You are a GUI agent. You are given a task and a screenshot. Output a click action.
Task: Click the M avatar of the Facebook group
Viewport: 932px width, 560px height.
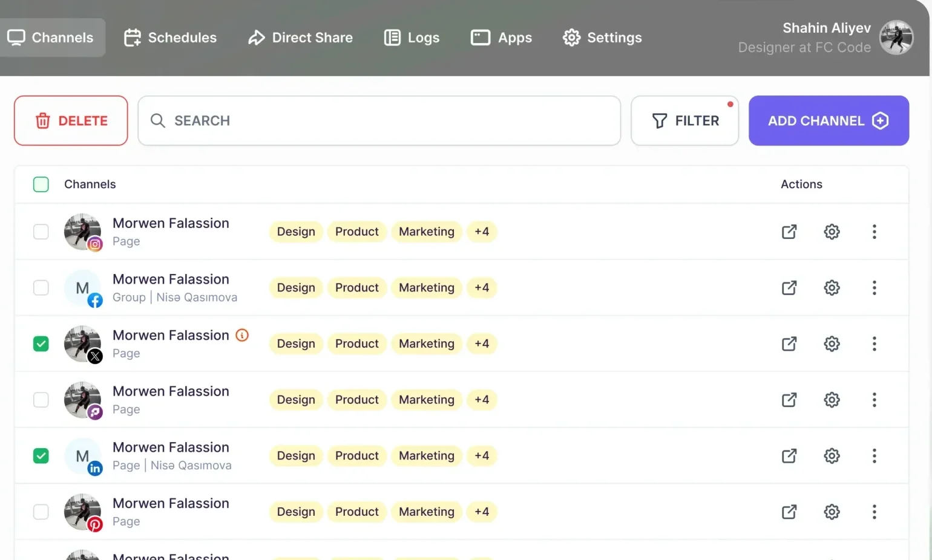click(x=82, y=288)
